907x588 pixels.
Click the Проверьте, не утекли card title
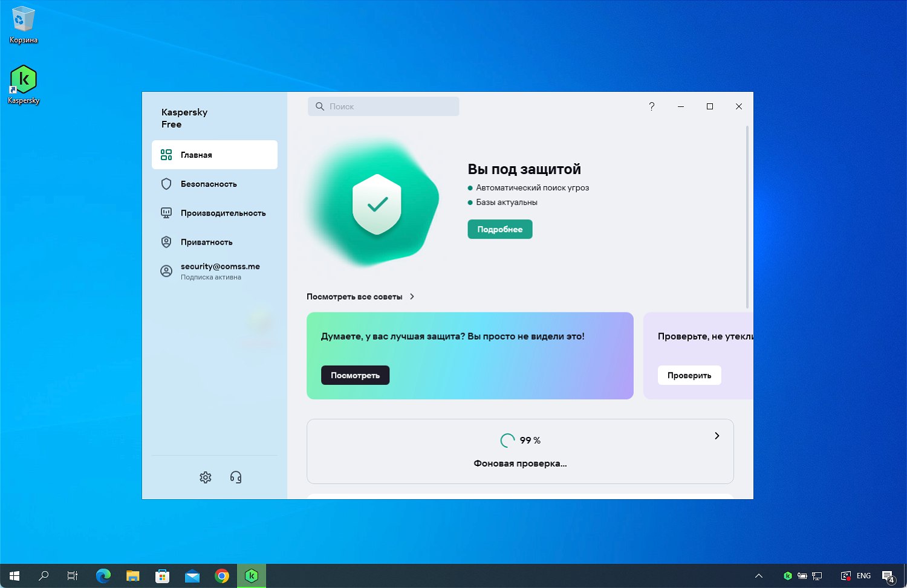pos(706,337)
